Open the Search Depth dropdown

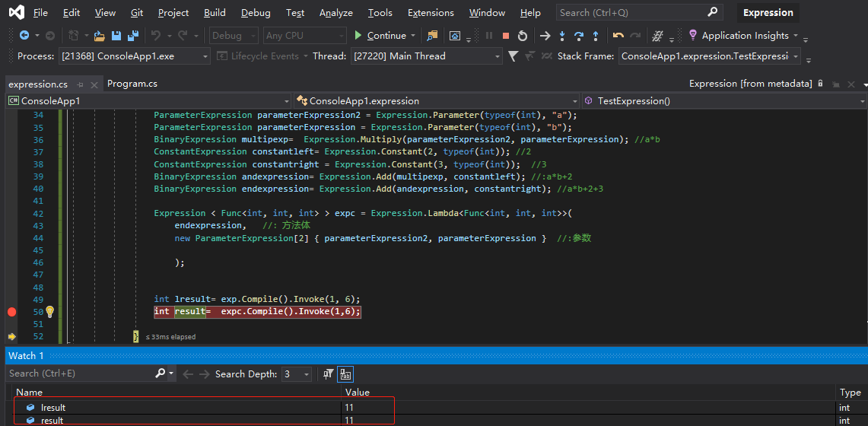click(x=307, y=374)
